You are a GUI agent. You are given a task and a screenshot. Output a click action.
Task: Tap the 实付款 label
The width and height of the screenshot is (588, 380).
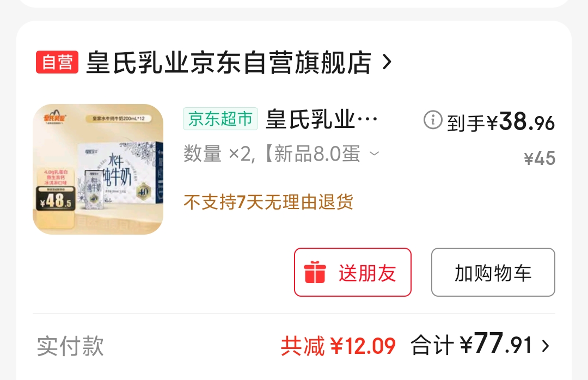(x=70, y=346)
